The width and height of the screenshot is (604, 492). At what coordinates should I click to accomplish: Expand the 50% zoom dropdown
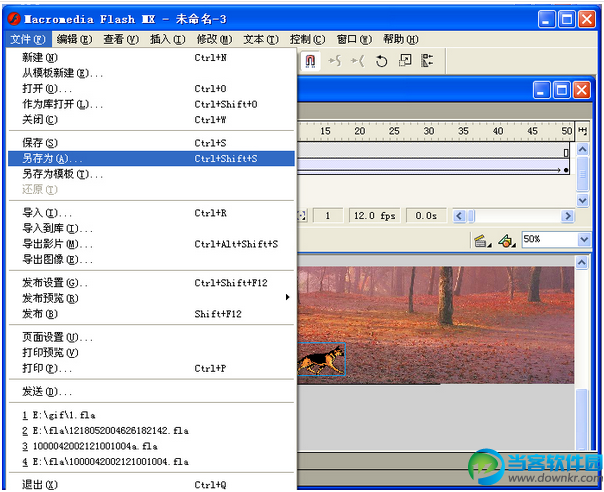click(x=584, y=240)
